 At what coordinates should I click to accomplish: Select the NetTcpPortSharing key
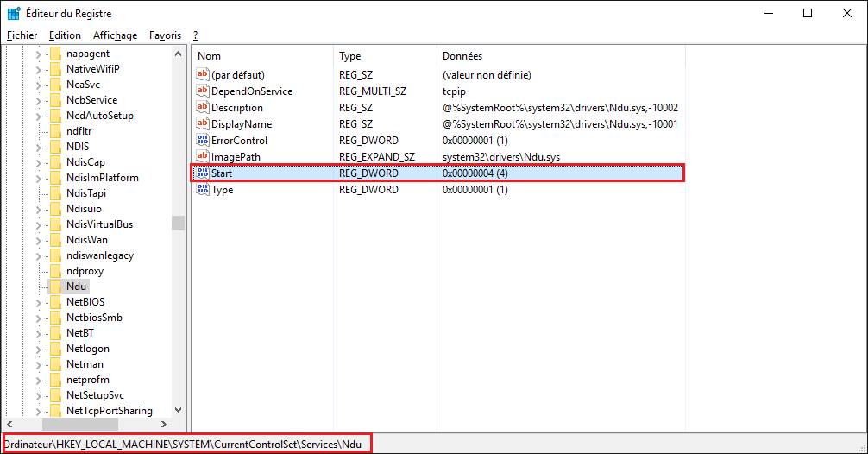pos(109,411)
